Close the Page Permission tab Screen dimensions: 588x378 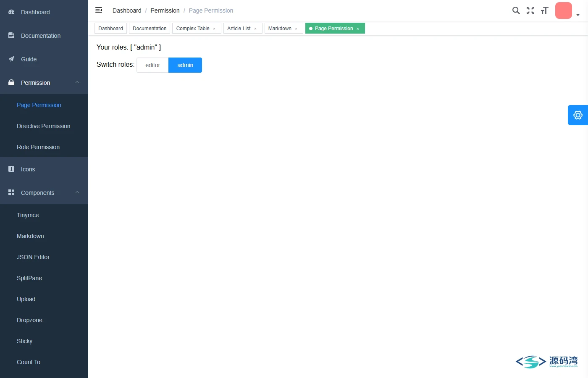[x=358, y=29]
